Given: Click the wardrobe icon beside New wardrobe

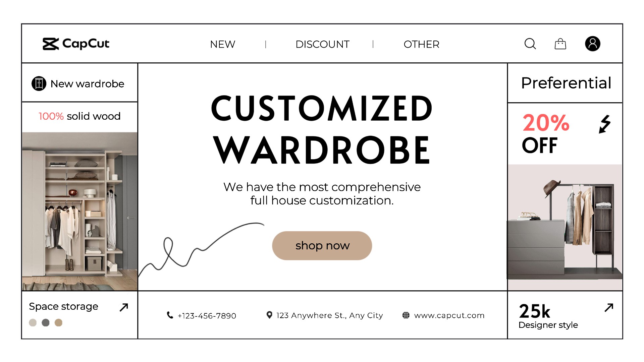Looking at the screenshot, I should point(39,83).
